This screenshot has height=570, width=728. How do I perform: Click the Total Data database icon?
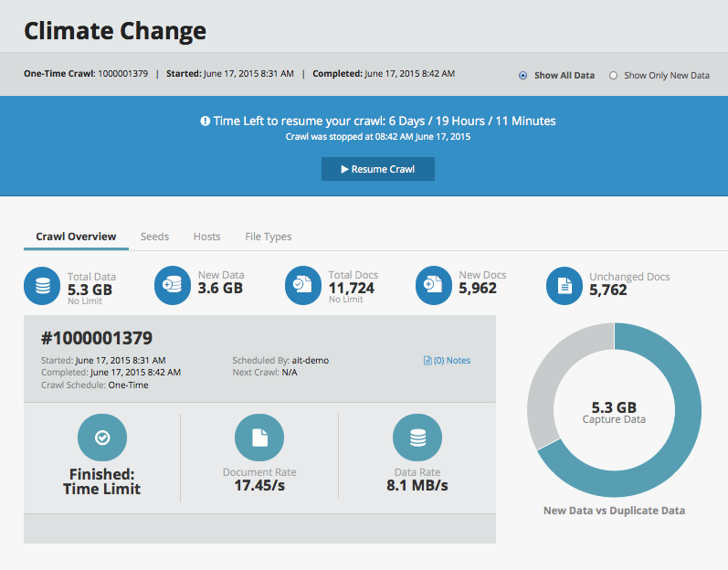(x=42, y=286)
